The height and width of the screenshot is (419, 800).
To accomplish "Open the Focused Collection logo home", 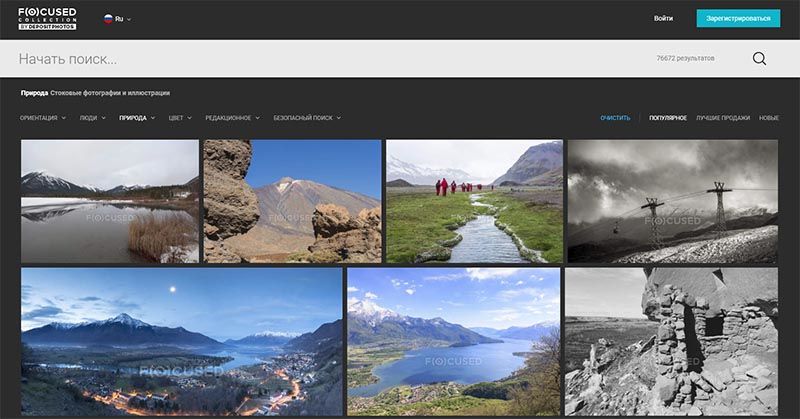I will click(x=47, y=19).
